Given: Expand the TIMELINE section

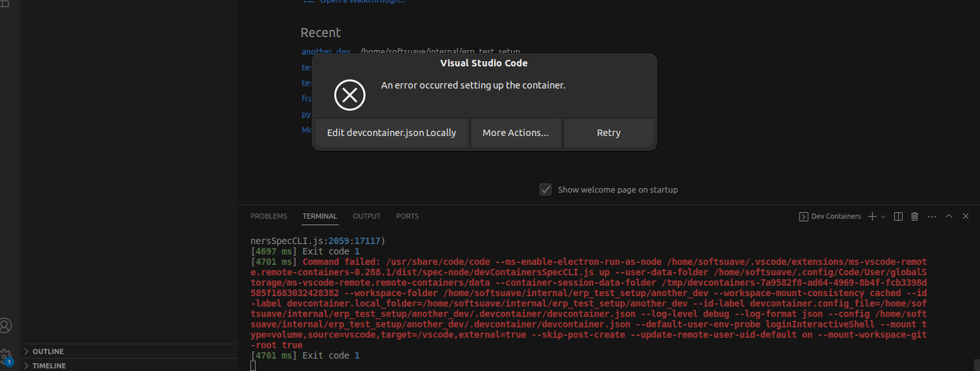Looking at the screenshot, I should point(128,365).
